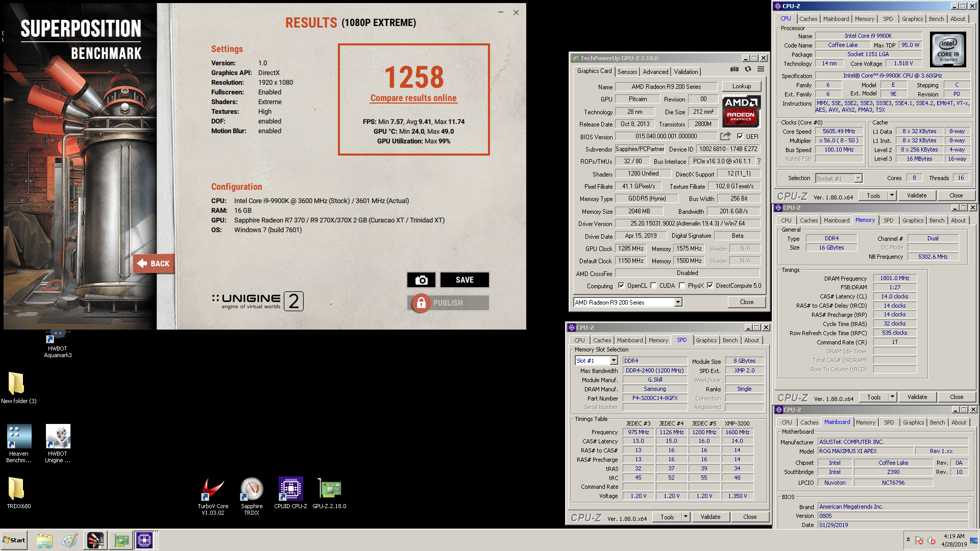This screenshot has width=980, height=551.
Task: Open the Slot #1 memory slot dropdown
Action: tap(614, 361)
